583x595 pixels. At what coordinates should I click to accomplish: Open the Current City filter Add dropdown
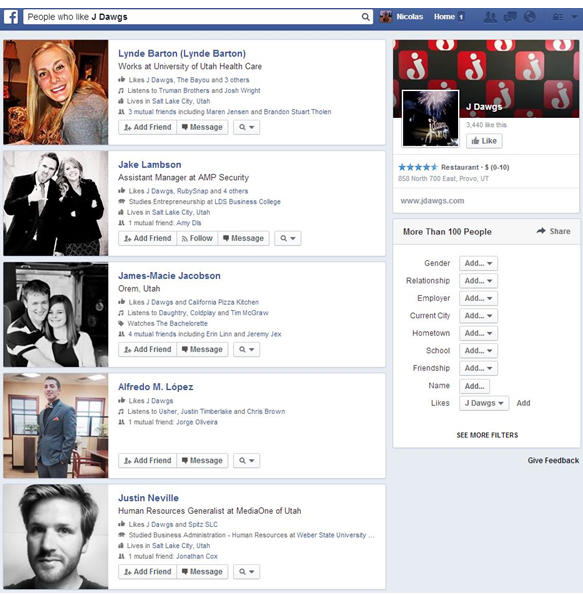tap(478, 316)
